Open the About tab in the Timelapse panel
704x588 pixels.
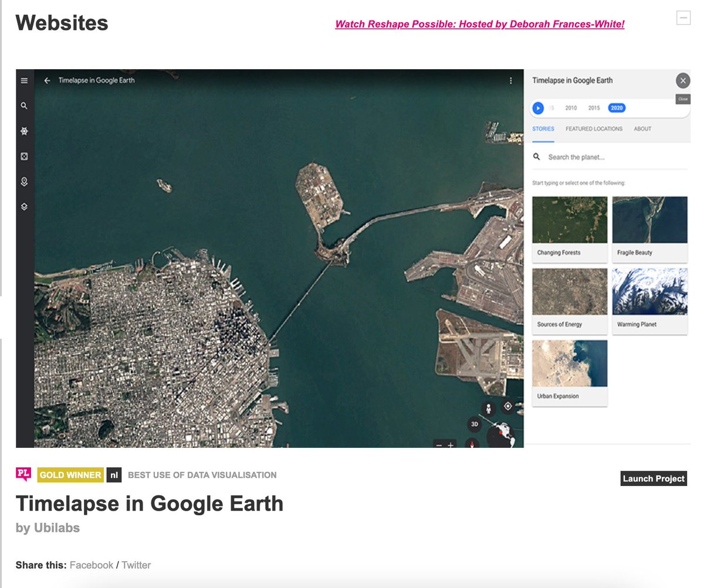point(642,129)
